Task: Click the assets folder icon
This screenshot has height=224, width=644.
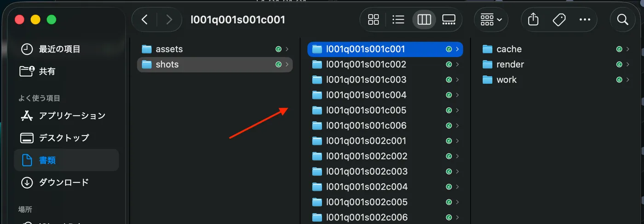Action: tap(147, 49)
